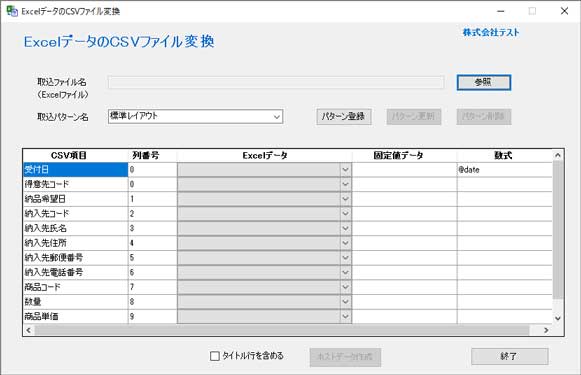Click the 固定値データ column header
581x375 pixels.
pyautogui.click(x=404, y=156)
